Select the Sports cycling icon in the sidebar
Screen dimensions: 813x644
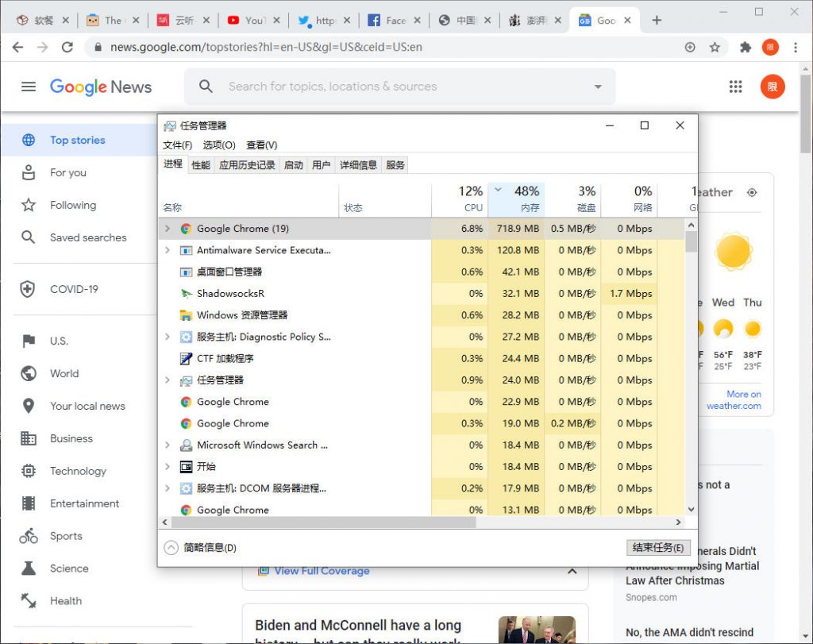click(27, 536)
